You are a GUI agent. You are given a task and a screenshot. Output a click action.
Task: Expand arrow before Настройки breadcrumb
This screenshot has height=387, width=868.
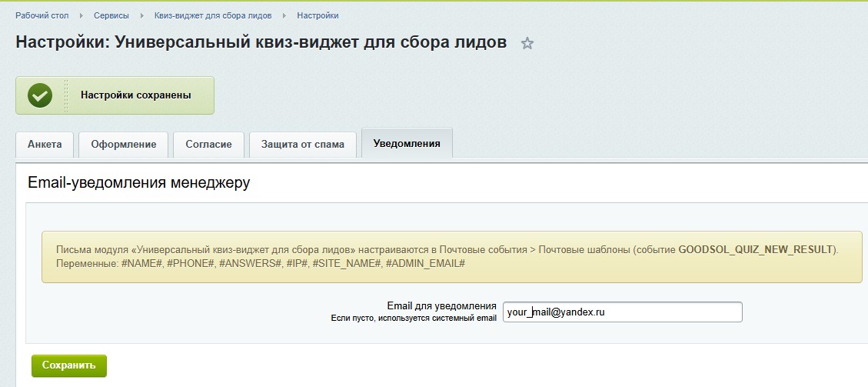[x=284, y=15]
